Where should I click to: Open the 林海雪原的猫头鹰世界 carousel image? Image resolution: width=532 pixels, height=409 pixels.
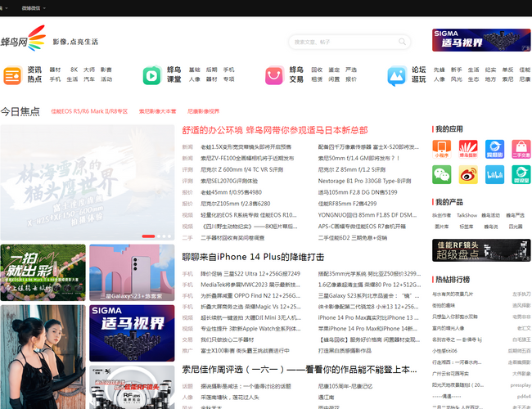(88, 182)
